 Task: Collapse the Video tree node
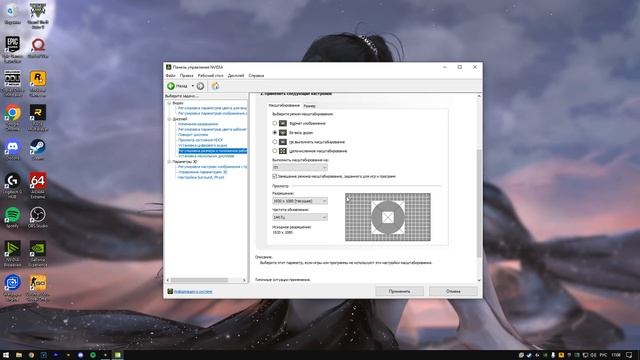click(x=169, y=103)
